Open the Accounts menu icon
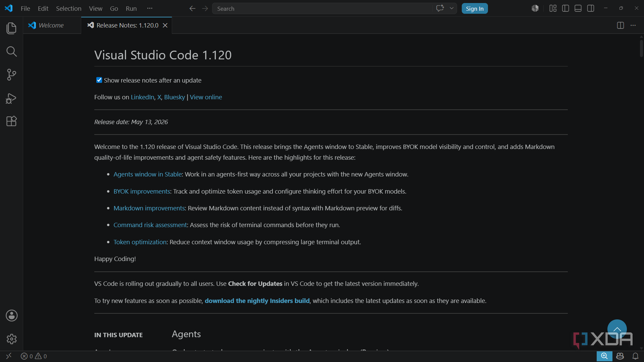This screenshot has width=644, height=362. point(11,315)
